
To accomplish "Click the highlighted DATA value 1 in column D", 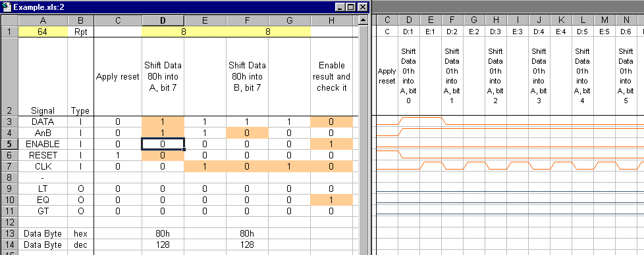I will pos(163,122).
